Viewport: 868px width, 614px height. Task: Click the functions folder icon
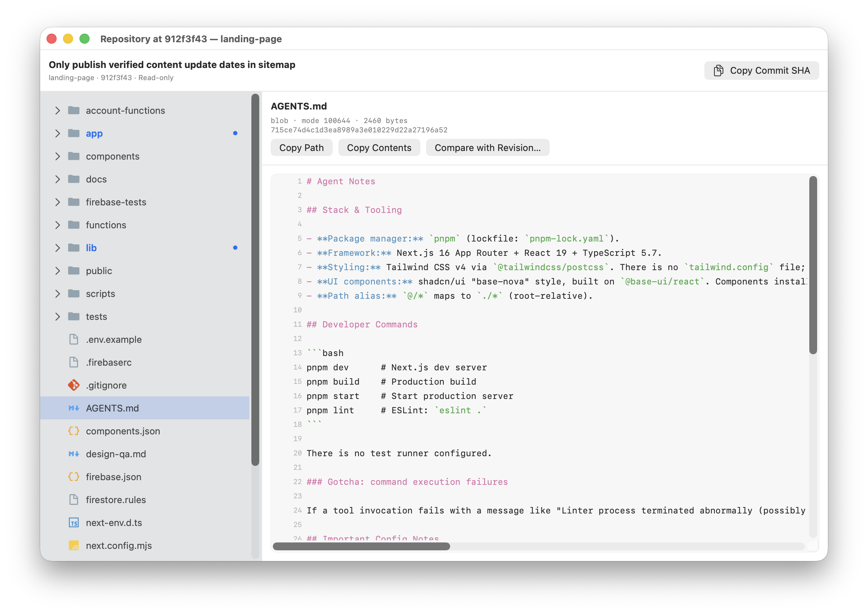74,225
